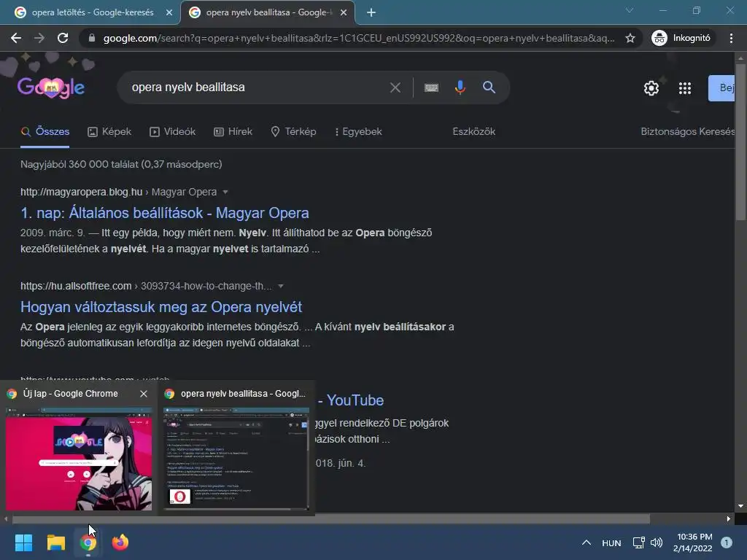Click horizontal scrollbar right arrow
Image resolution: width=747 pixels, height=560 pixels.
click(x=729, y=519)
